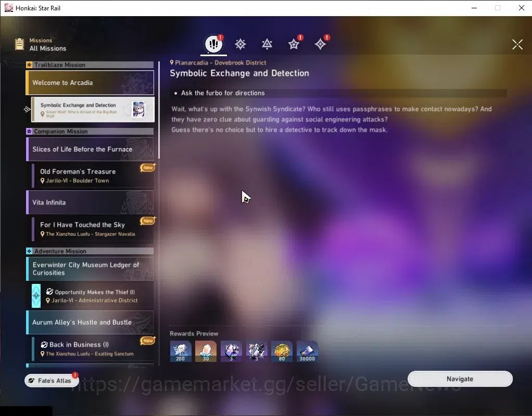View the 200 Trailblaze EXP reward icon

click(181, 351)
